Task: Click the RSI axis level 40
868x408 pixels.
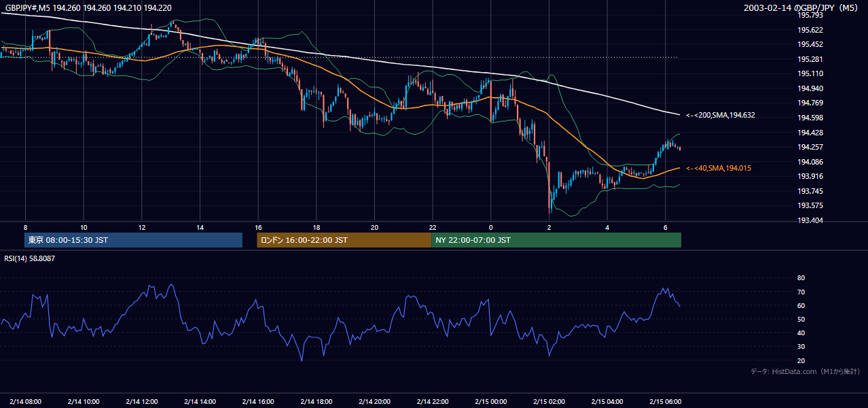Action: click(801, 333)
